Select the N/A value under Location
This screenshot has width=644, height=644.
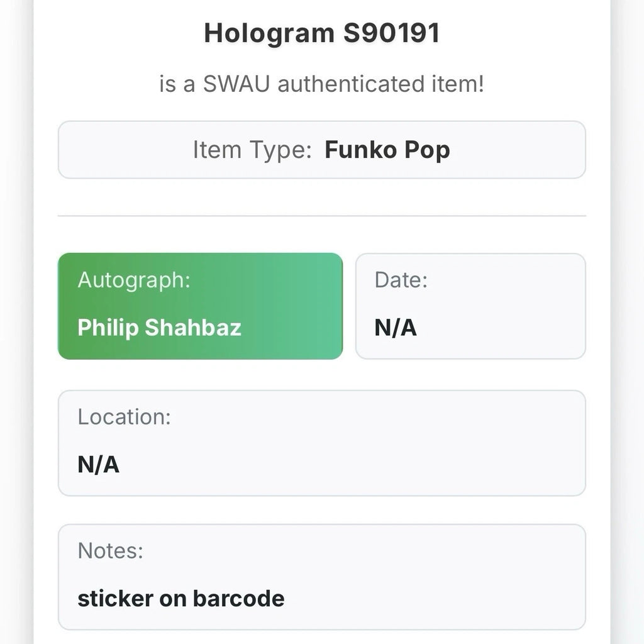click(98, 465)
